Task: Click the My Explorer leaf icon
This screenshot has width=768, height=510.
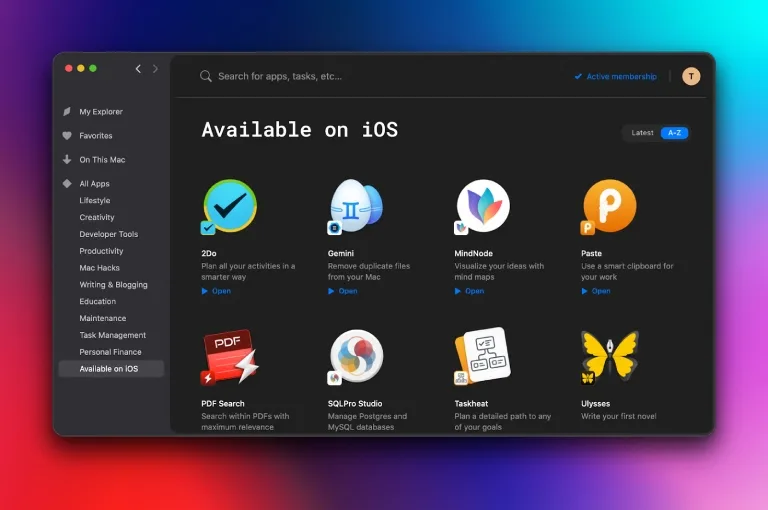Action: [67, 111]
